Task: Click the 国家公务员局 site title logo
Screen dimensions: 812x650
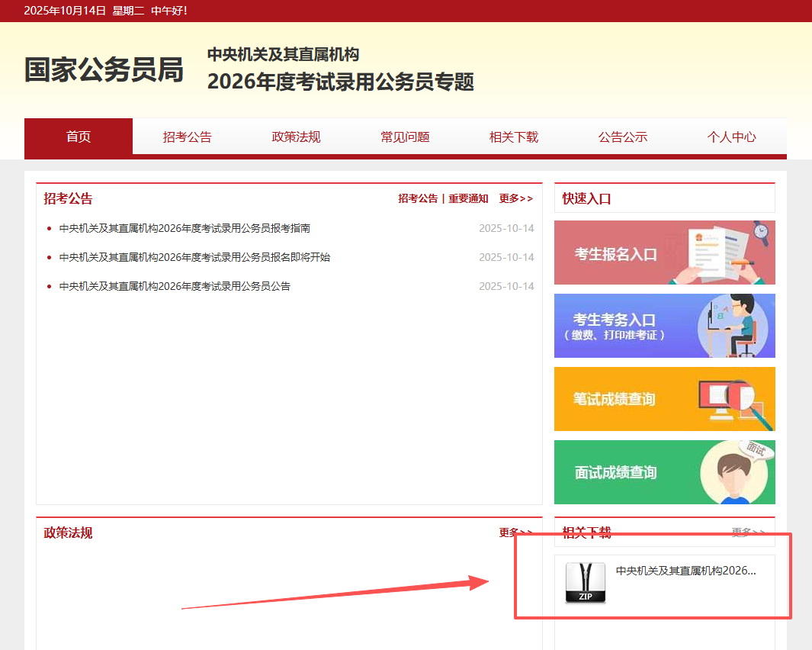Action: click(104, 70)
